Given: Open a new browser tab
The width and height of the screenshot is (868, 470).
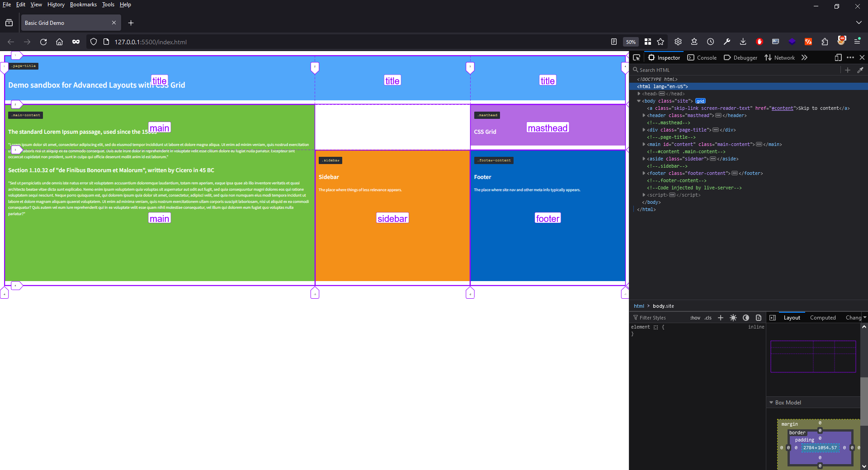Looking at the screenshot, I should tap(131, 23).
